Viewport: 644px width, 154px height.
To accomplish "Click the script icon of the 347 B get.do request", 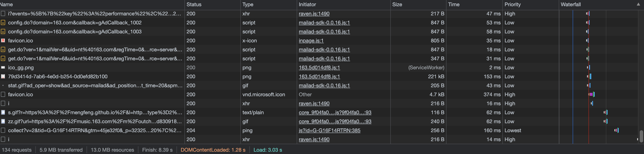I will (x=3, y=58).
